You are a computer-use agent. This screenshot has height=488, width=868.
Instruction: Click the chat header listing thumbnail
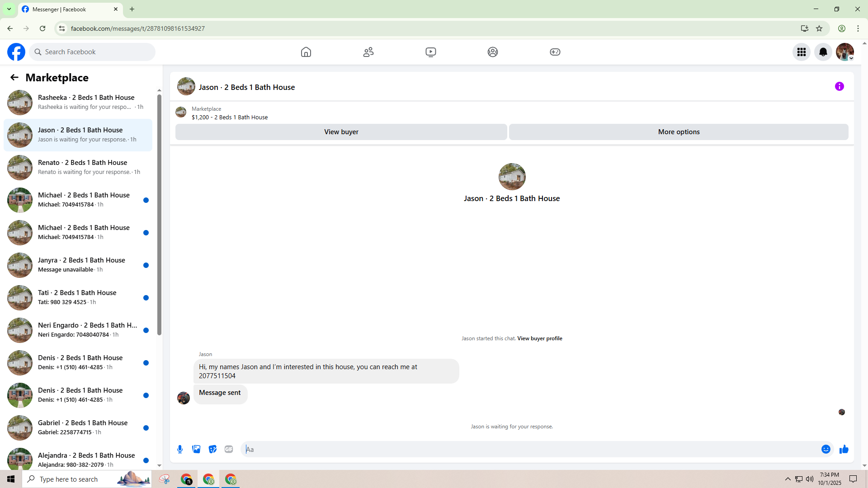click(186, 86)
